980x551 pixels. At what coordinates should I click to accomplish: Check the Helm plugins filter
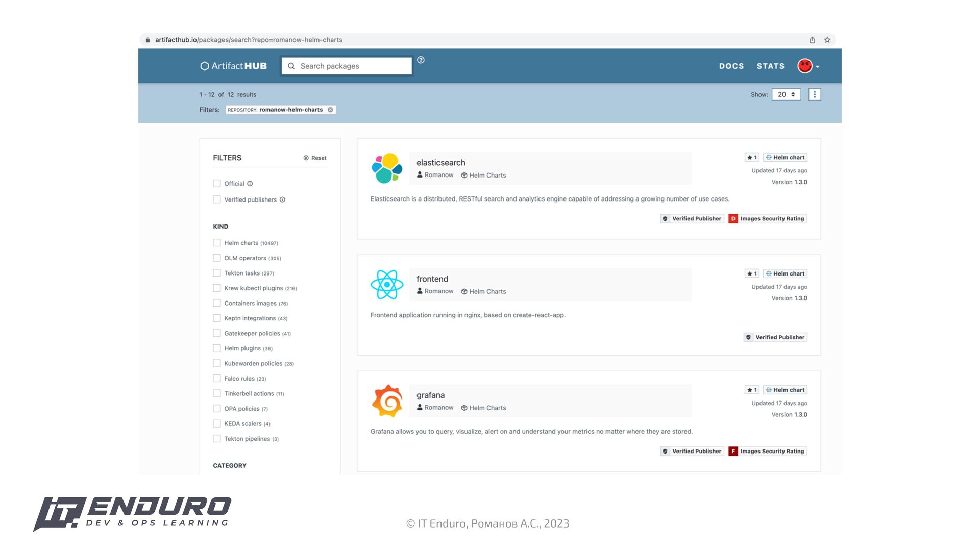(217, 348)
